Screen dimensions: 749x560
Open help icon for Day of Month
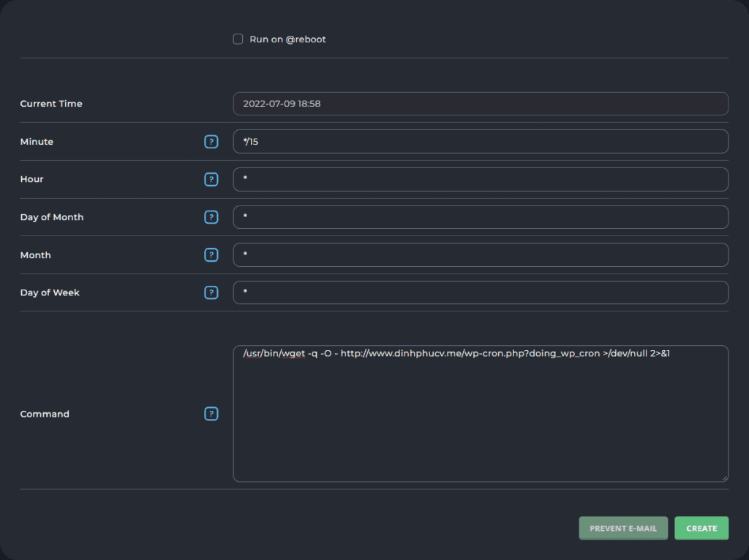coord(211,217)
